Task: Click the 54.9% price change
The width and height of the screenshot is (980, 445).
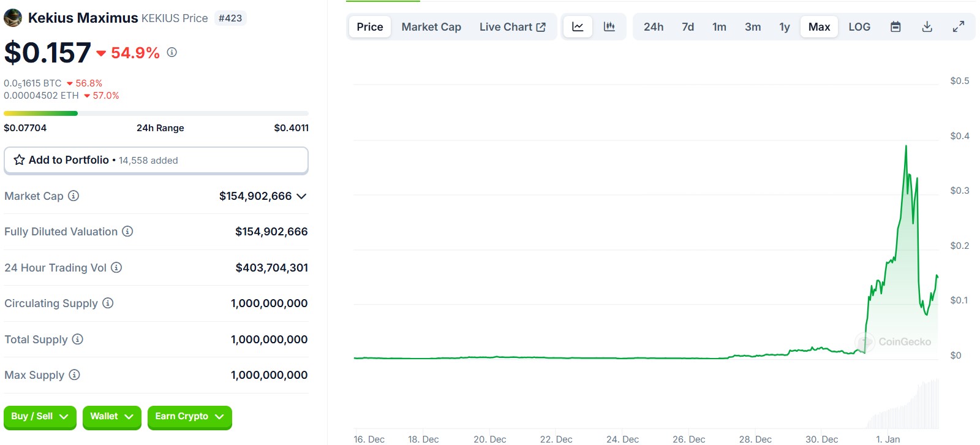Action: pos(129,53)
